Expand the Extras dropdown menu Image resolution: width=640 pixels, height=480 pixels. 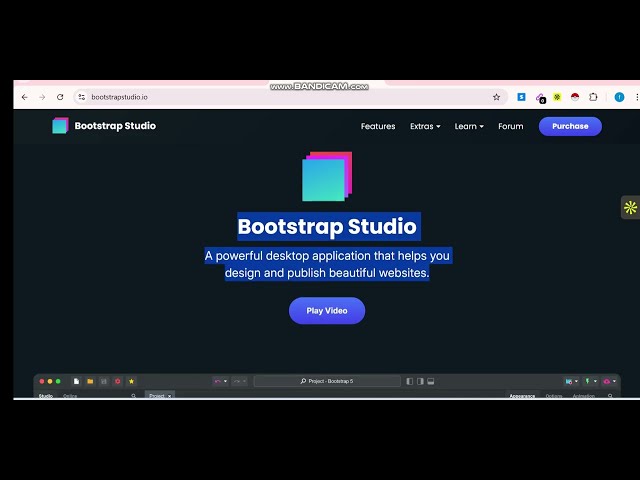tap(425, 127)
